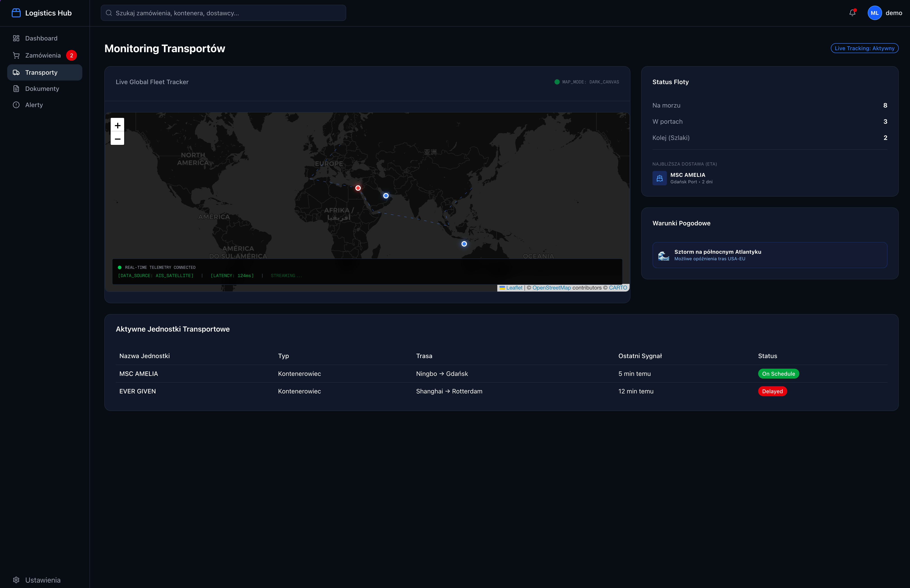910x588 pixels.
Task: Click the wave icon in storm alert
Action: [x=664, y=256]
